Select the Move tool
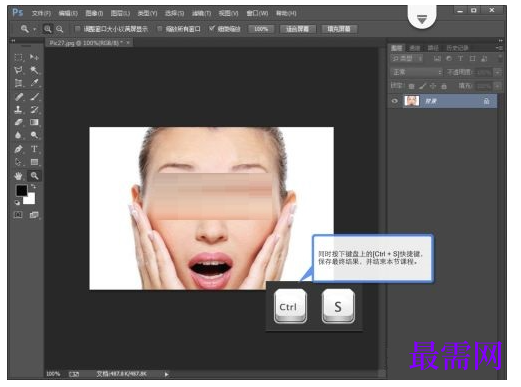The image size is (521, 387). click(34, 57)
